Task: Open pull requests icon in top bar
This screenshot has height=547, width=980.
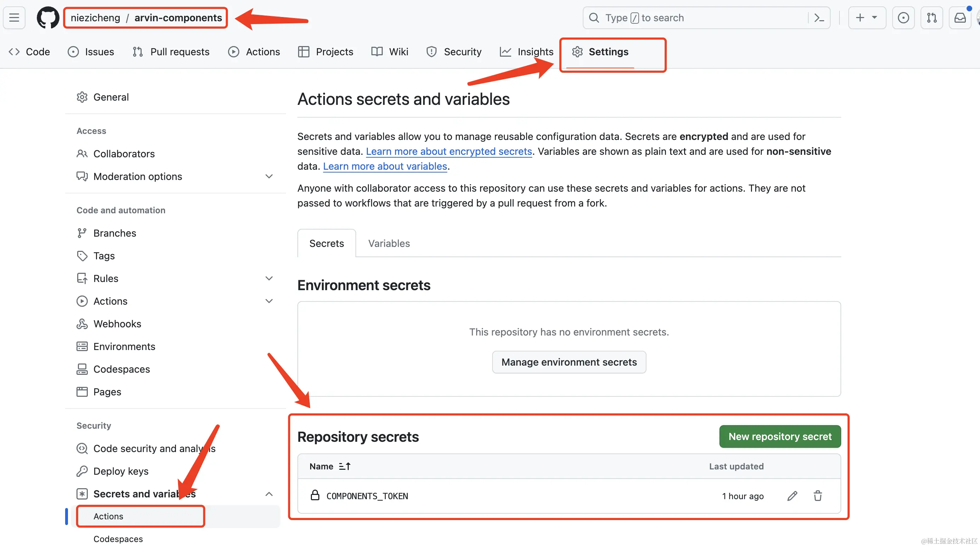Action: tap(932, 17)
